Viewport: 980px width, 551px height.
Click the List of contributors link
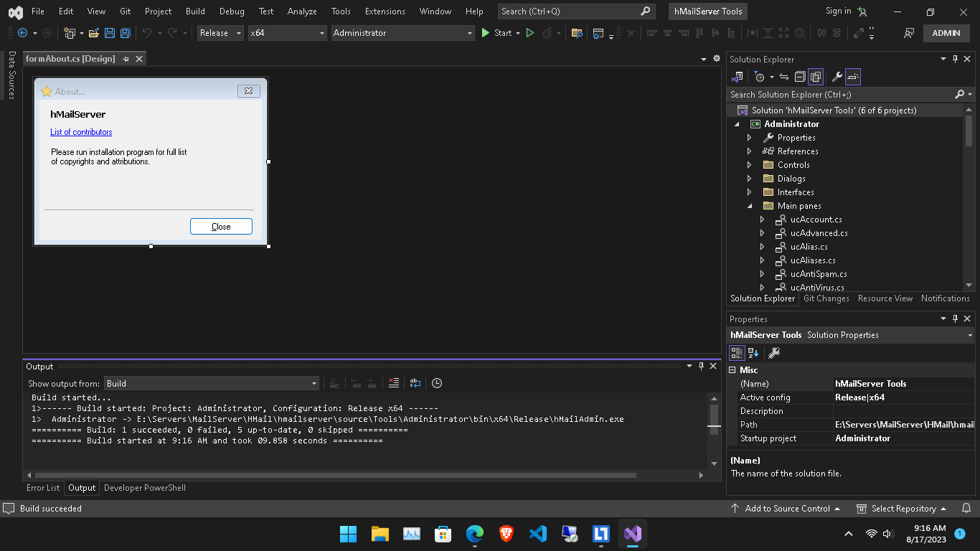(x=81, y=132)
